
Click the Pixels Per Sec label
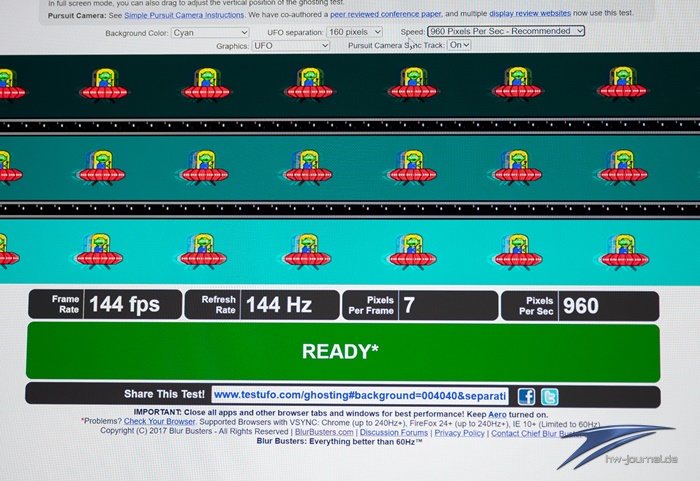[x=536, y=306]
